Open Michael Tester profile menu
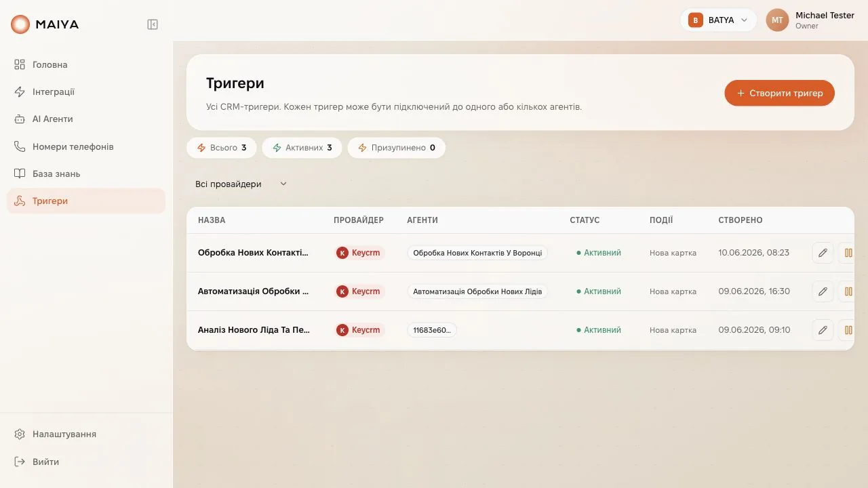 point(810,20)
